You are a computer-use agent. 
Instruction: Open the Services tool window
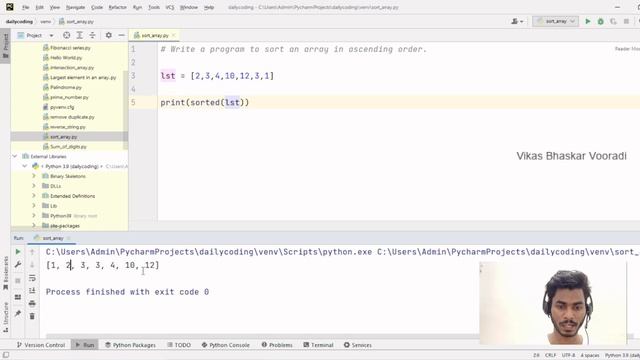coord(358,345)
